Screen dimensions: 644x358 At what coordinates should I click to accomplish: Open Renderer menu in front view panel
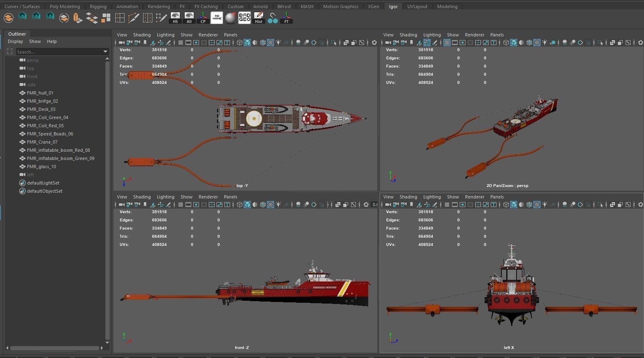pos(208,197)
